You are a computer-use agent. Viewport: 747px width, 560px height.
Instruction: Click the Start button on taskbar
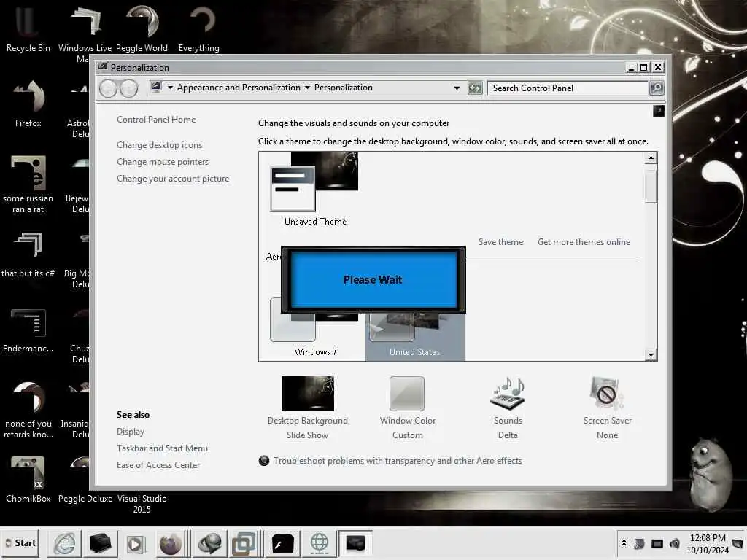coord(20,543)
